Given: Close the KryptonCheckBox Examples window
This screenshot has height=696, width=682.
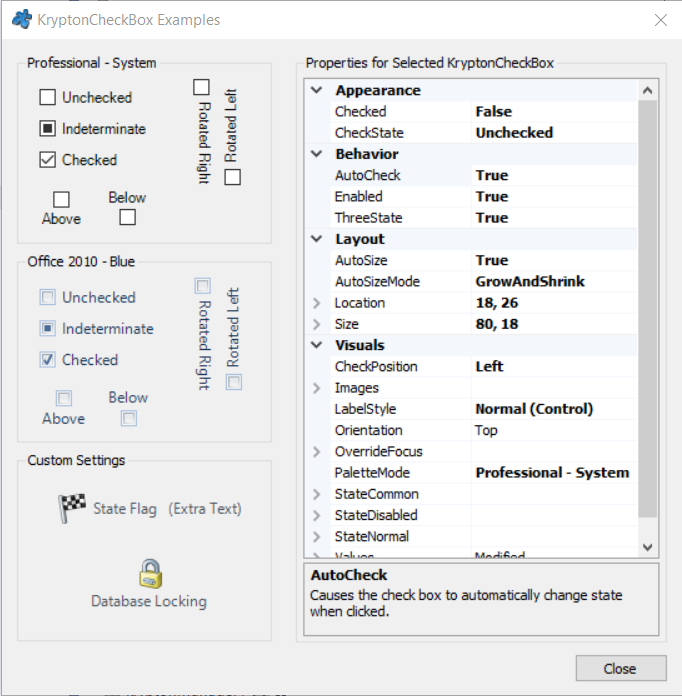Looking at the screenshot, I should click(x=661, y=20).
